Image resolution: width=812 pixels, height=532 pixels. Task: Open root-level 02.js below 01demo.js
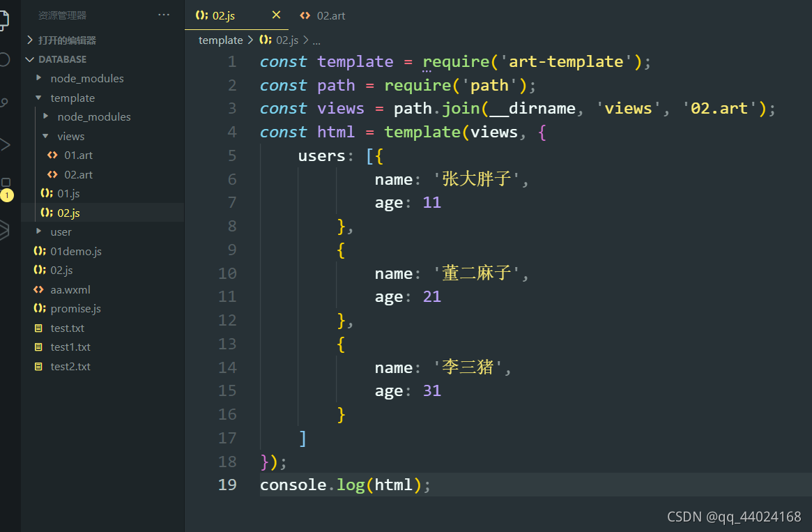(x=61, y=271)
